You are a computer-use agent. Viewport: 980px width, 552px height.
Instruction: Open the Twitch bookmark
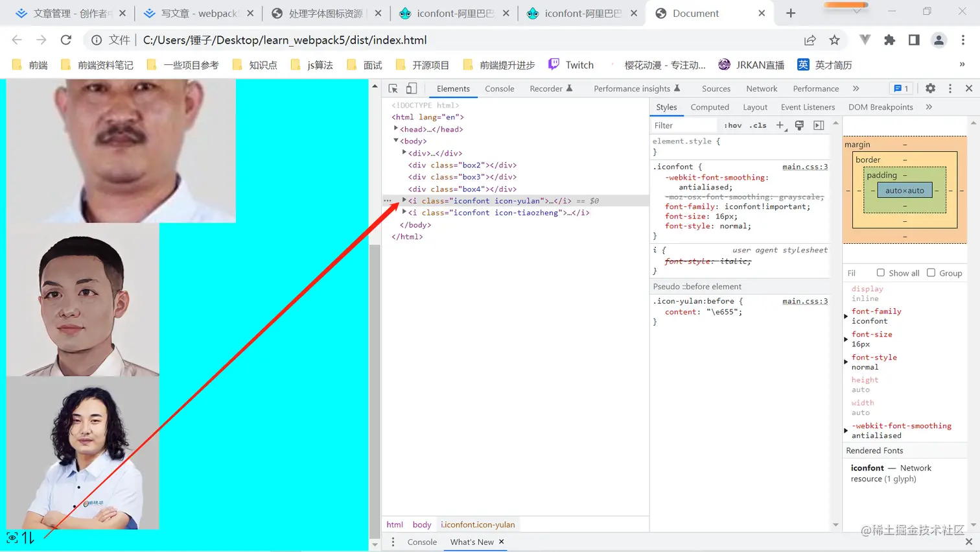[x=570, y=65]
